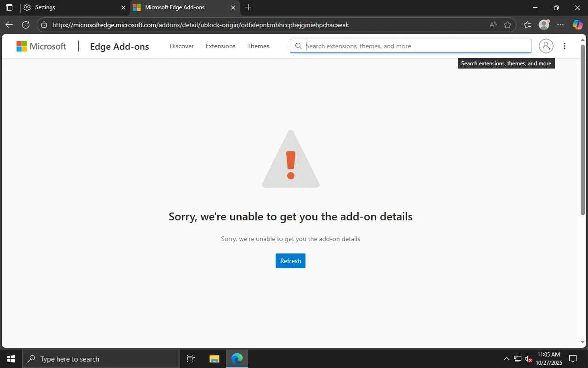Click the page scrollbar thumb
The image size is (588, 368).
click(583, 130)
